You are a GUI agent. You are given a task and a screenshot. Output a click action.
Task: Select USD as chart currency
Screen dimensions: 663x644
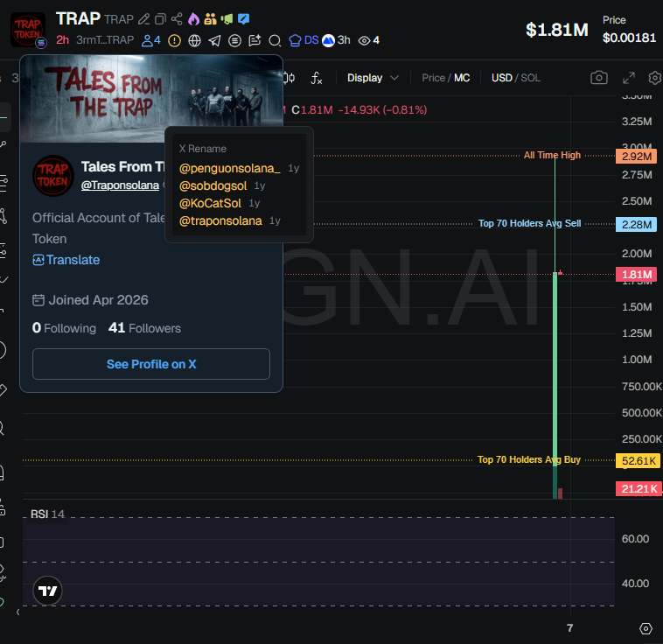(502, 78)
